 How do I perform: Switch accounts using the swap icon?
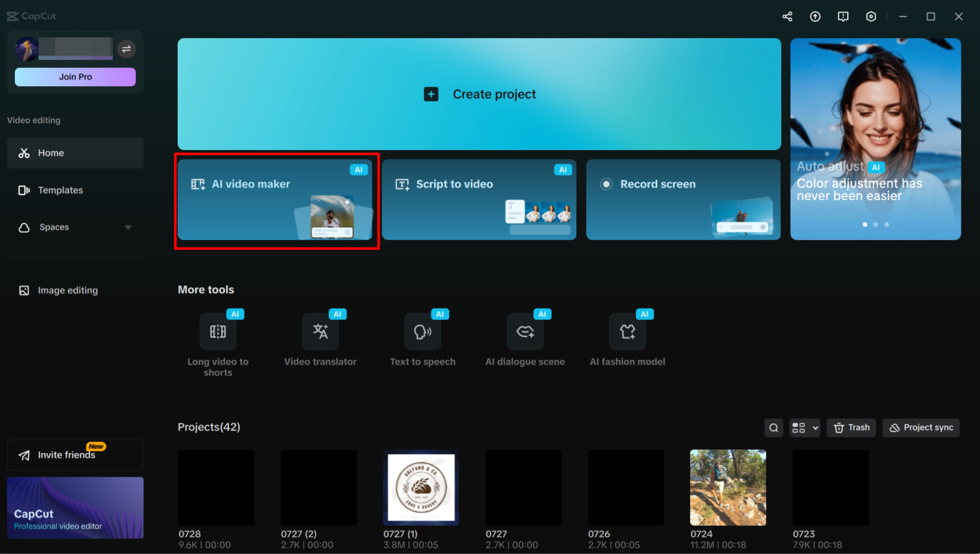pos(126,49)
